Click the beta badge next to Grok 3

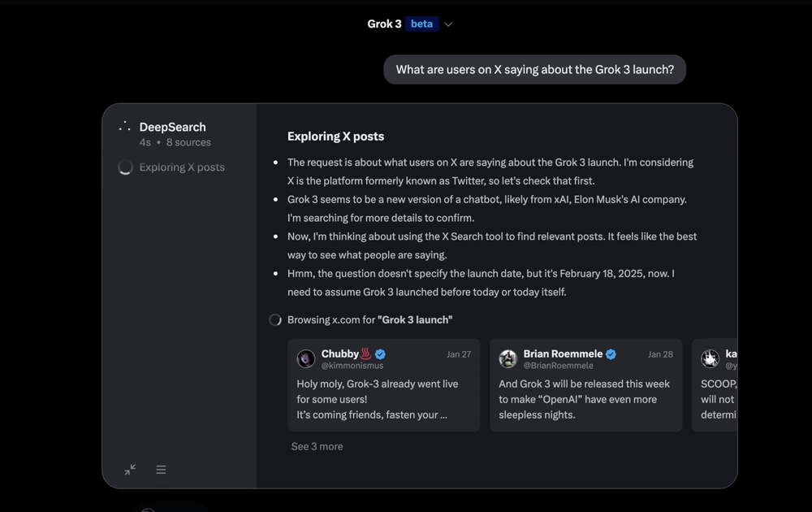pyautogui.click(x=421, y=24)
